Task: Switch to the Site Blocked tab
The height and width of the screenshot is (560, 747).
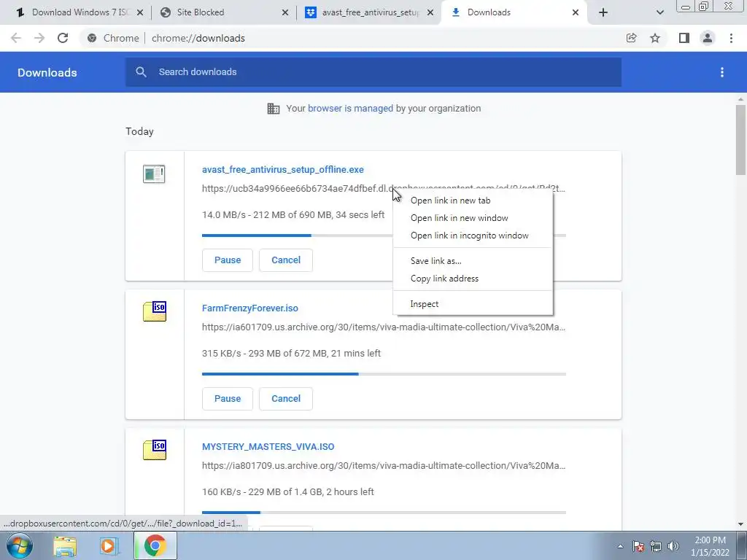Action: [224, 12]
